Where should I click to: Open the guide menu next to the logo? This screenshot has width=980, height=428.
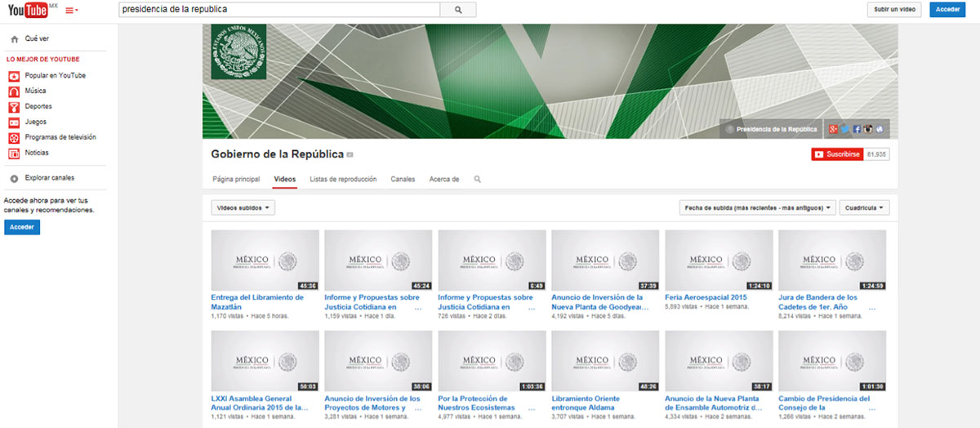pos(71,11)
